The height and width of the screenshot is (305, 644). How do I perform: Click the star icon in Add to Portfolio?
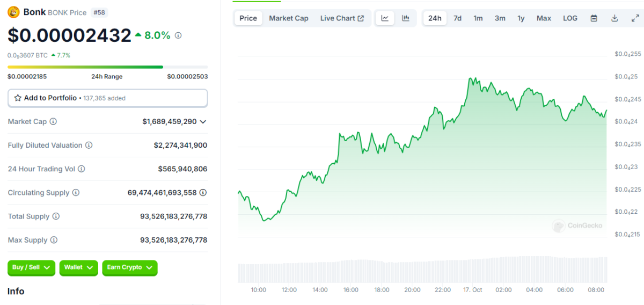[x=18, y=98]
